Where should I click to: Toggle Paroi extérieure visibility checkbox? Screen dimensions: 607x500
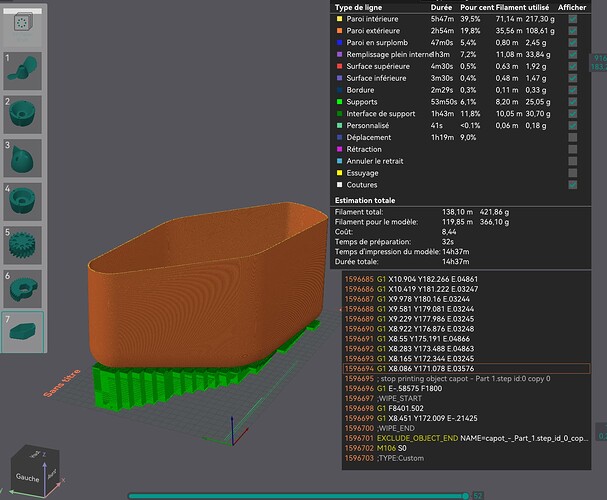573,31
